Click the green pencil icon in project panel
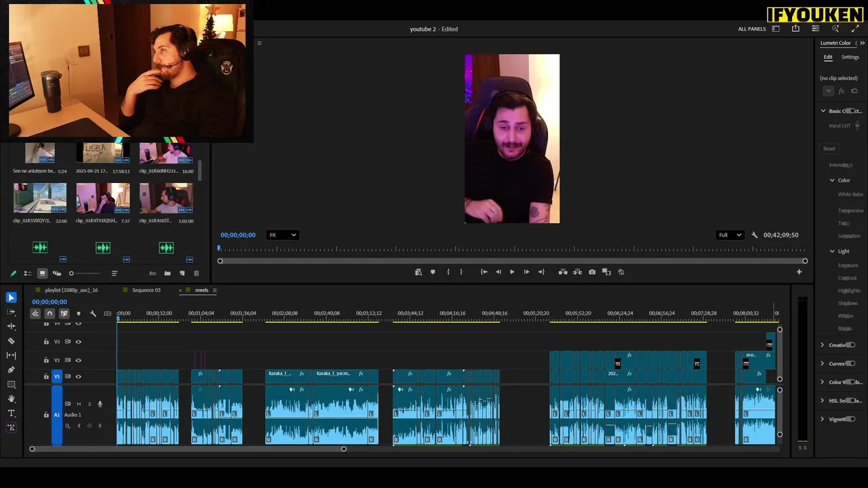Image resolution: width=868 pixels, height=488 pixels. 13,273
